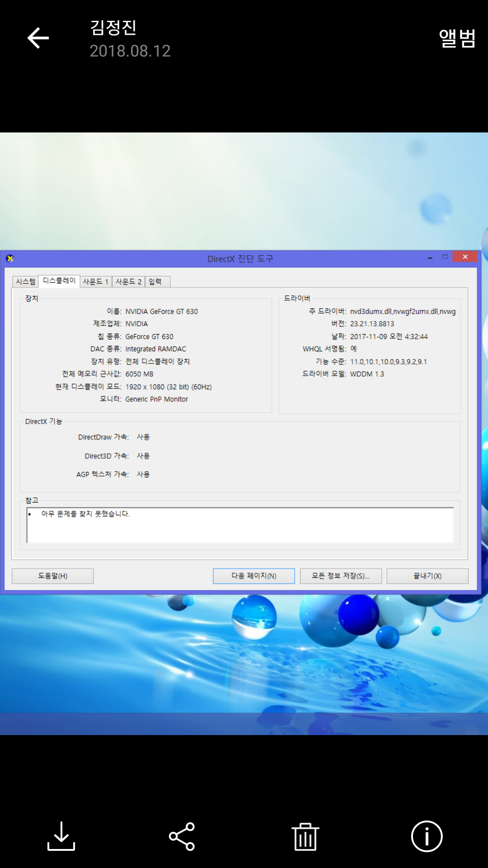The height and width of the screenshot is (868, 488).
Task: Click the 다음 페이지(N) button
Action: tap(254, 576)
